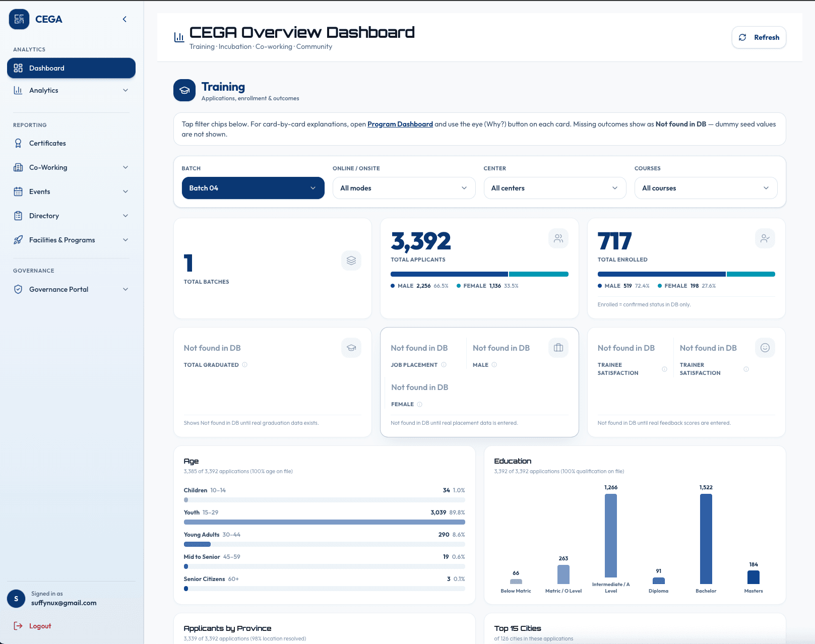
Task: Click the Certificates ribbon icon
Action: [18, 143]
